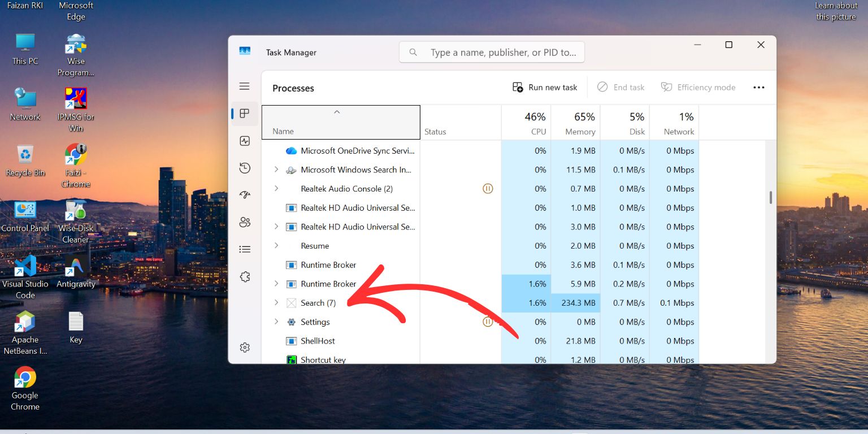Expand the Search (7) process group
868x434 pixels.
[x=276, y=303]
